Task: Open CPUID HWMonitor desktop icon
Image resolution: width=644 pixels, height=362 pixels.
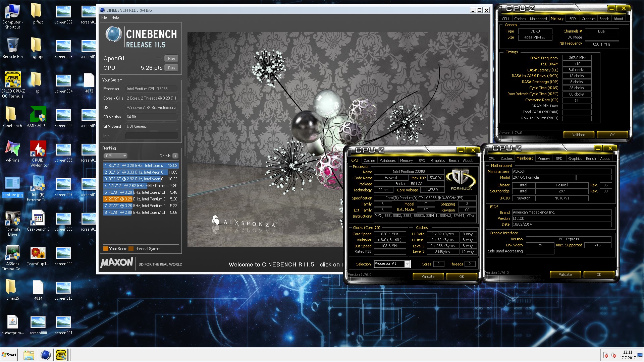Action: click(x=38, y=154)
